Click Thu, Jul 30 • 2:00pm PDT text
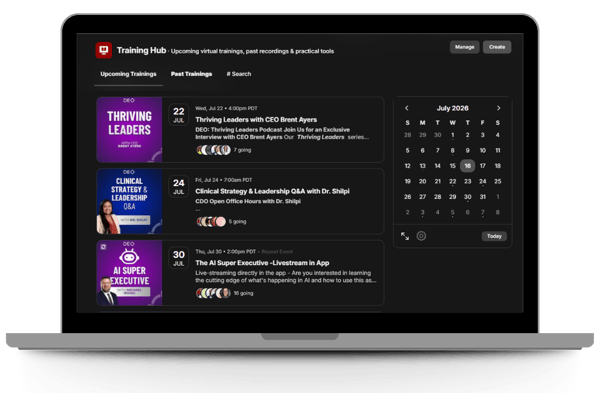 click(x=225, y=251)
